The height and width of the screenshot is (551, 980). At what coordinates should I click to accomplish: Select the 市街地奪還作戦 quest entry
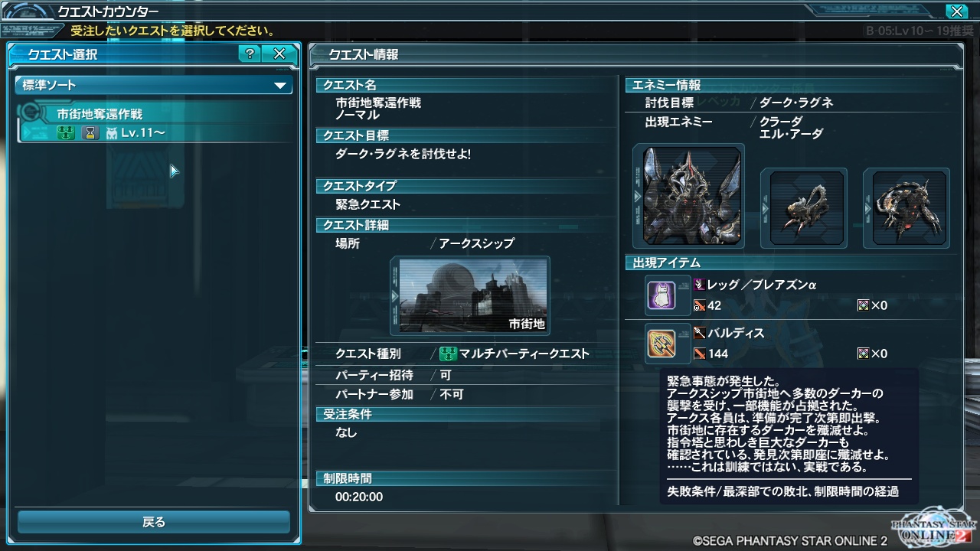click(155, 123)
